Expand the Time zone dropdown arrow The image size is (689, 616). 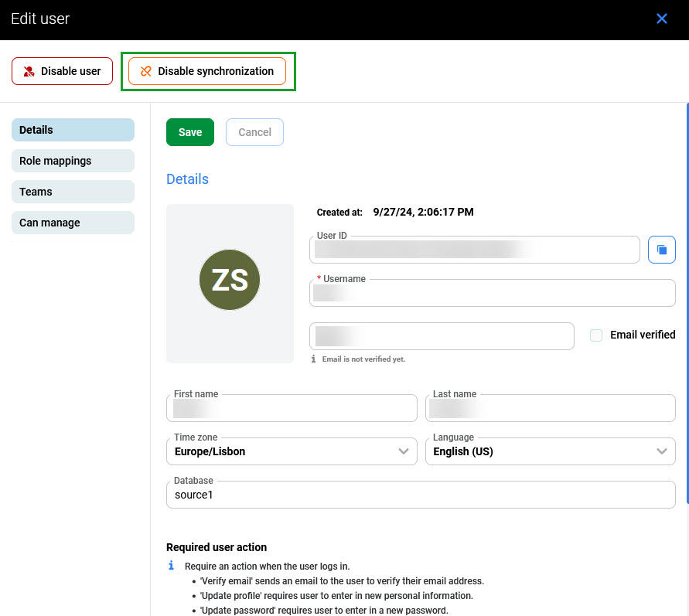(403, 451)
